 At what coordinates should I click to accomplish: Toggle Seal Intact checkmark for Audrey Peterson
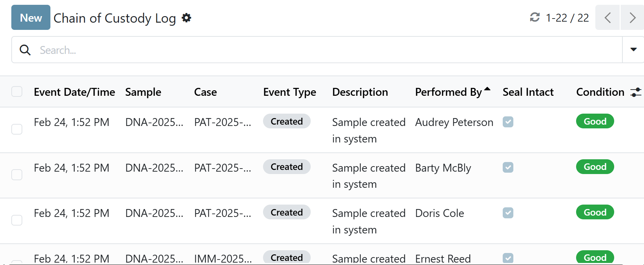coord(508,122)
